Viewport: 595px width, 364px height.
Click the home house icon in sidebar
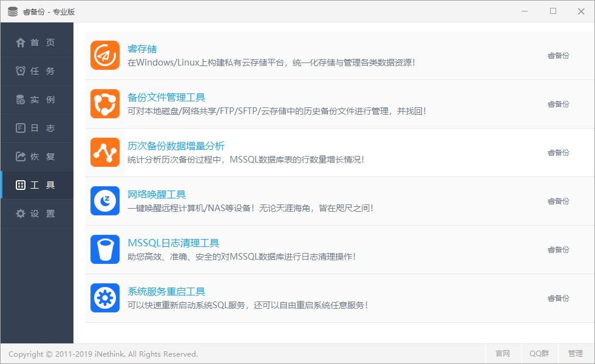[x=21, y=42]
